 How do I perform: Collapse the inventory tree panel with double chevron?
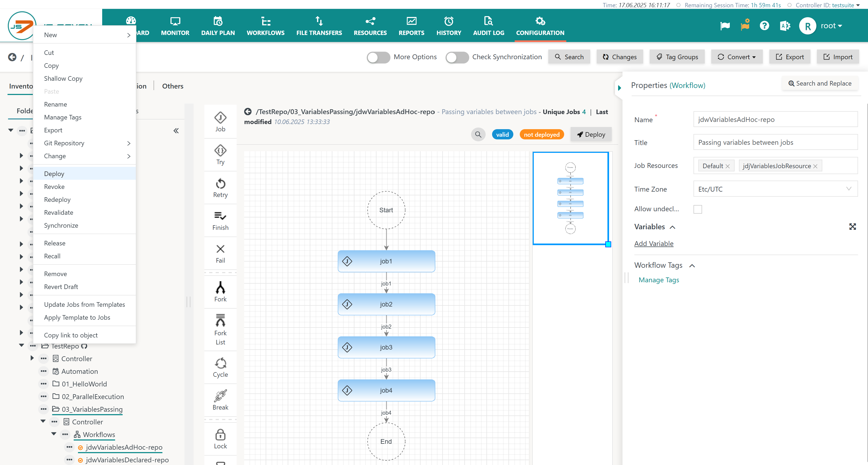[176, 131]
